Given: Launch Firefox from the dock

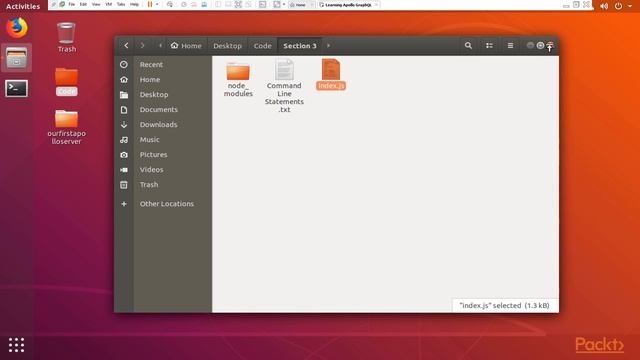Looking at the screenshot, I should [16, 28].
